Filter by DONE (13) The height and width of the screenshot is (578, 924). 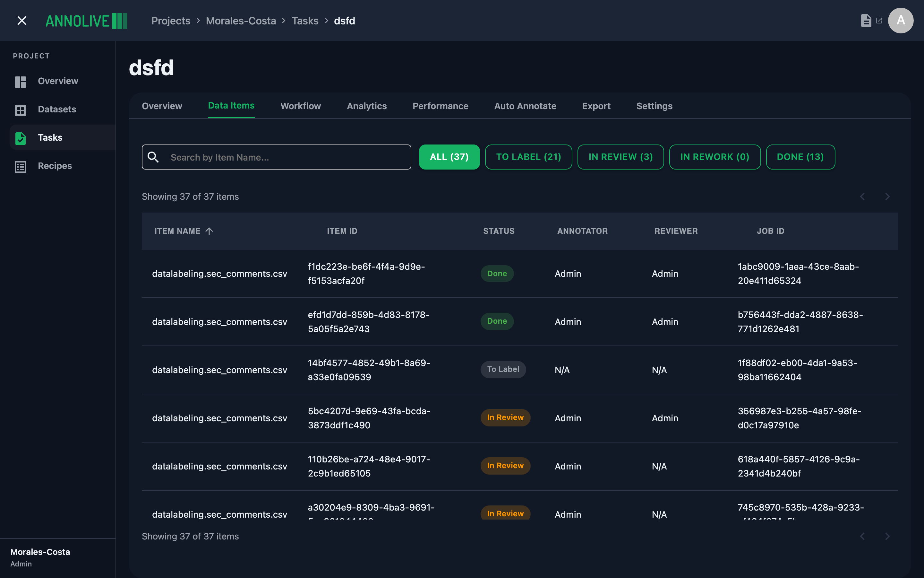801,157
